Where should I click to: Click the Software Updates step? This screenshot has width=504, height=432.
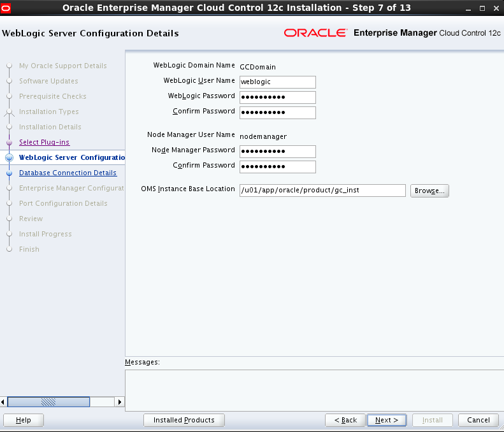[x=48, y=81]
